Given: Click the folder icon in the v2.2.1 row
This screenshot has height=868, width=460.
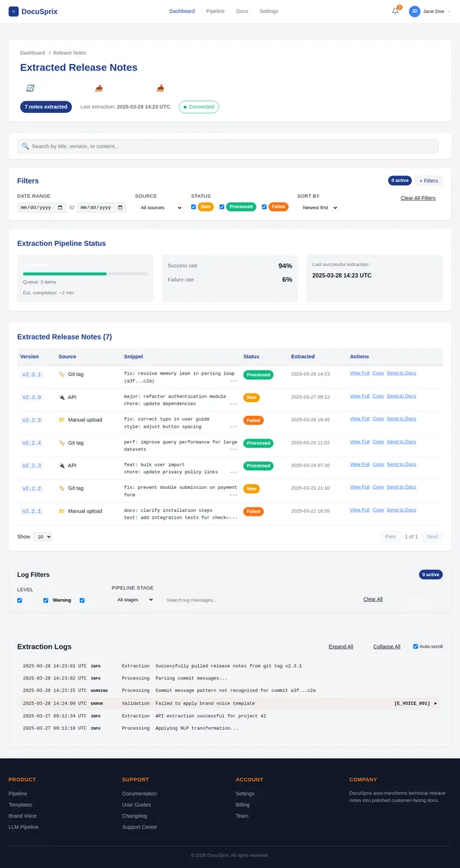Looking at the screenshot, I should (x=62, y=511).
